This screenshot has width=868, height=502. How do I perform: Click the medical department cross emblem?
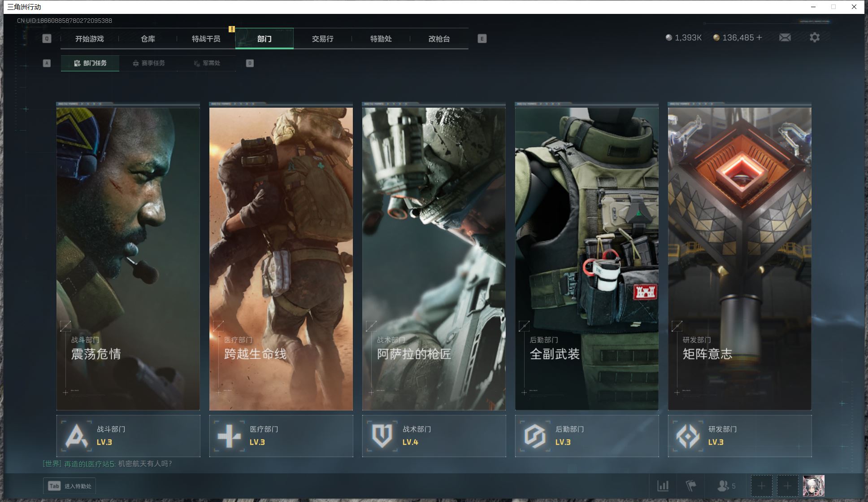(229, 436)
